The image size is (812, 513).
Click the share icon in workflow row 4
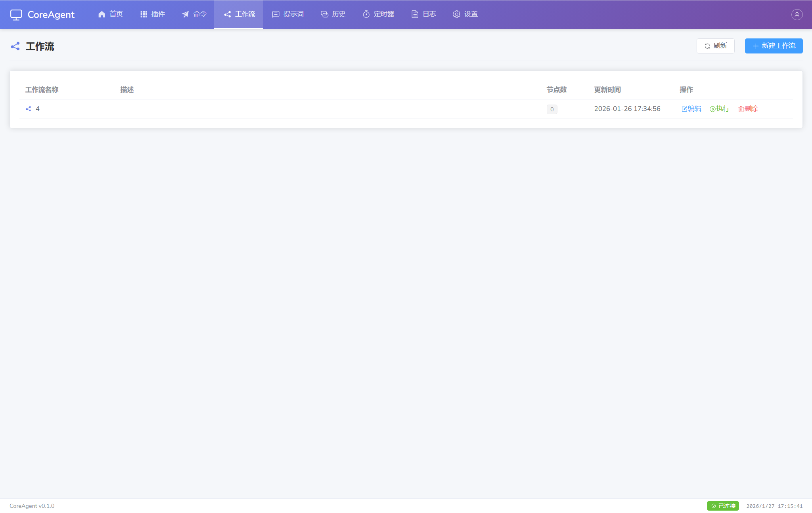pos(28,109)
